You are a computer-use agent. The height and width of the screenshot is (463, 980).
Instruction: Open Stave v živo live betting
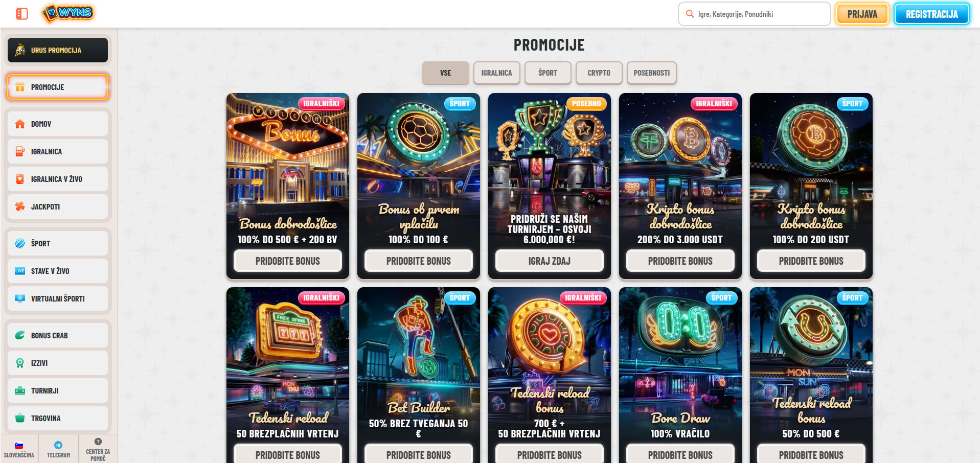point(58,271)
